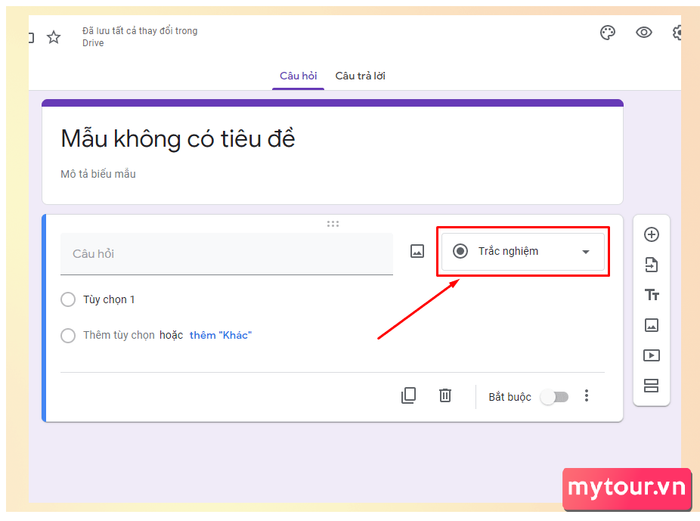Click the thêm "Khác" link
The width and height of the screenshot is (700, 521).
click(x=221, y=335)
